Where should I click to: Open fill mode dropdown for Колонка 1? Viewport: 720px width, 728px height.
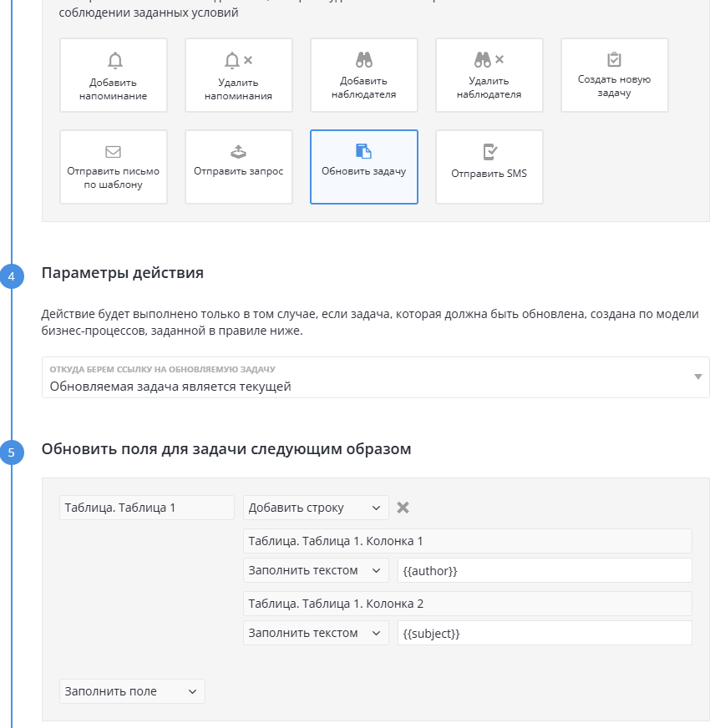click(x=316, y=570)
